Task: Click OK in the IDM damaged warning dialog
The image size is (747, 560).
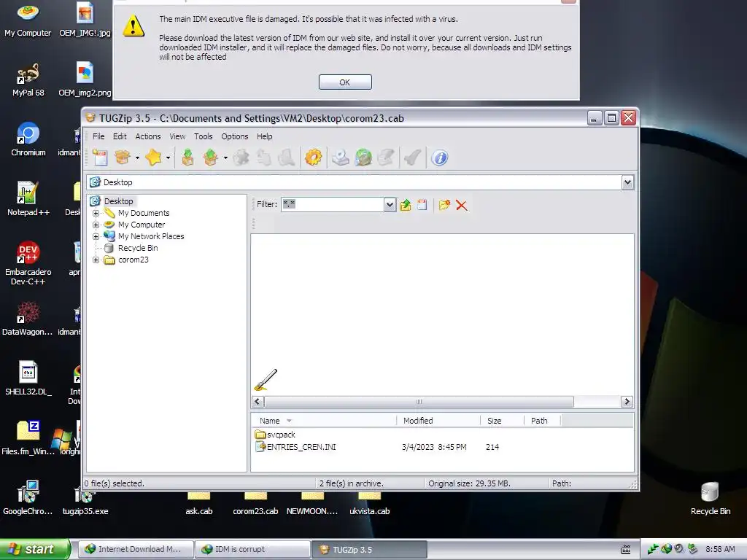Action: (345, 82)
